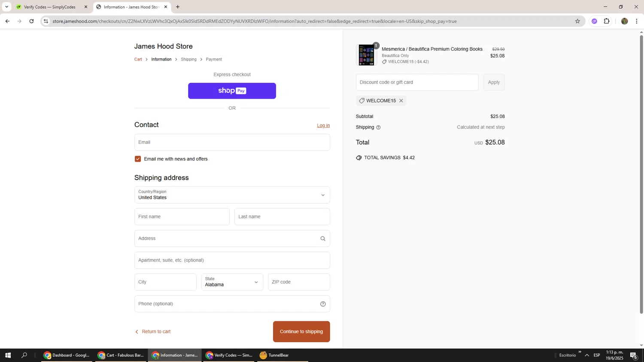Click Continue to shipping button
644x362 pixels.
tap(301, 332)
